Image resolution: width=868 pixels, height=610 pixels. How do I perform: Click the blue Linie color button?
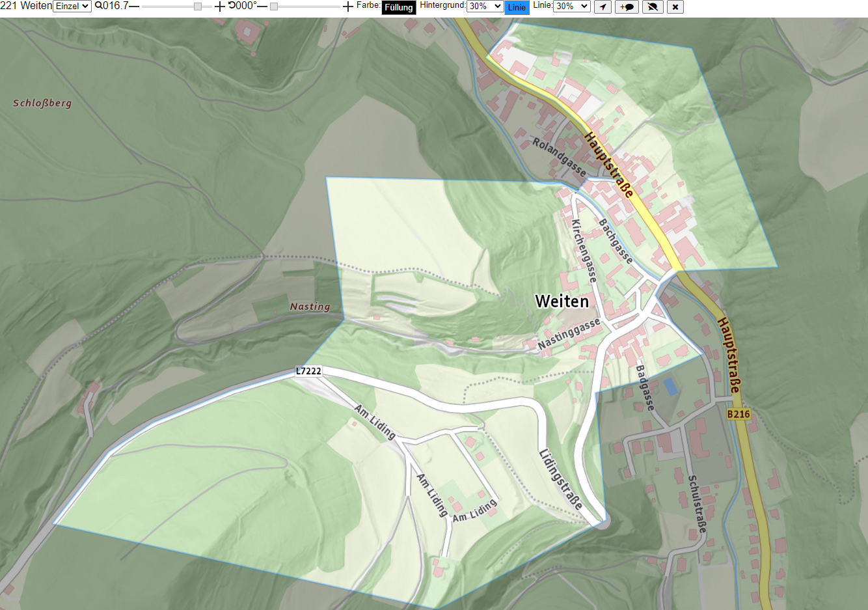click(x=517, y=7)
